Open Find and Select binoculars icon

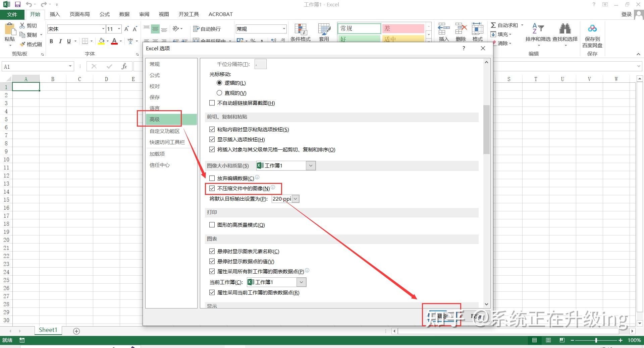565,28
